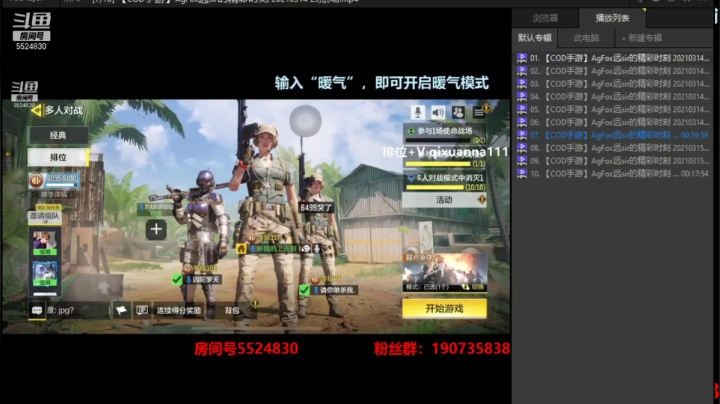The height and width of the screenshot is (404, 720).
Task: Toggle ready check next to 团陀罗天
Action: 177,280
